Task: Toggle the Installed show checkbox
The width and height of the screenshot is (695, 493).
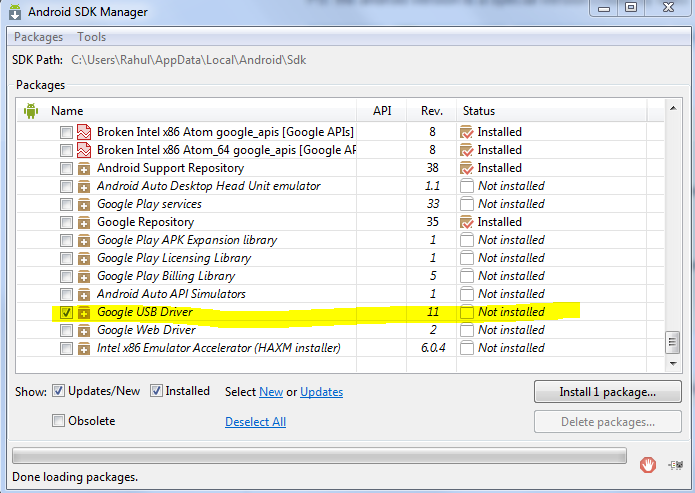Action: pos(156,391)
